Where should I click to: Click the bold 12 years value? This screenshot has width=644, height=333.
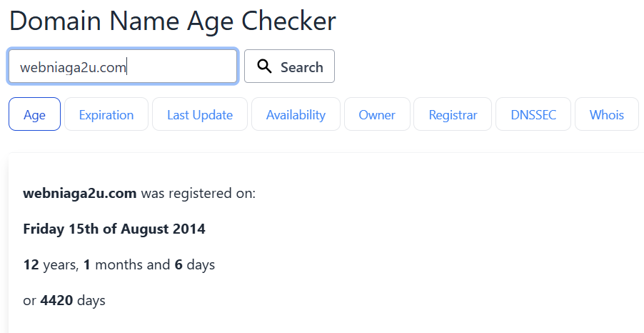[x=31, y=264]
